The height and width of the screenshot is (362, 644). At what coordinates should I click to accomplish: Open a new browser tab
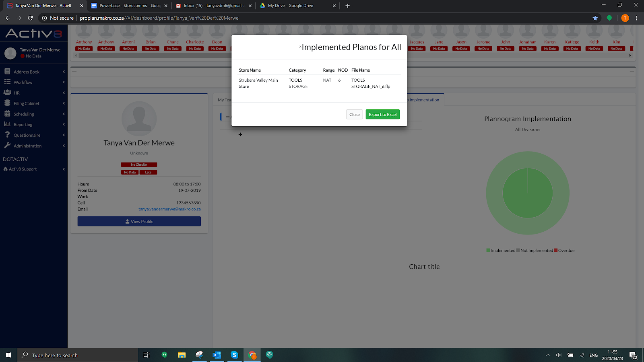coord(348,6)
